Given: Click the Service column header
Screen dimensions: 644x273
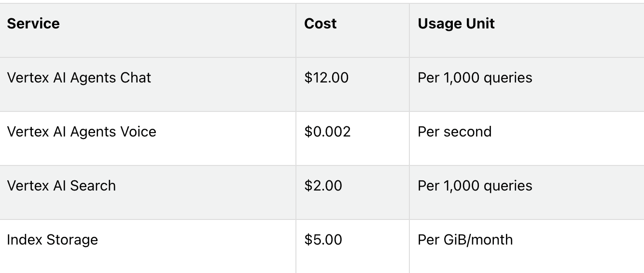Looking at the screenshot, I should [33, 24].
